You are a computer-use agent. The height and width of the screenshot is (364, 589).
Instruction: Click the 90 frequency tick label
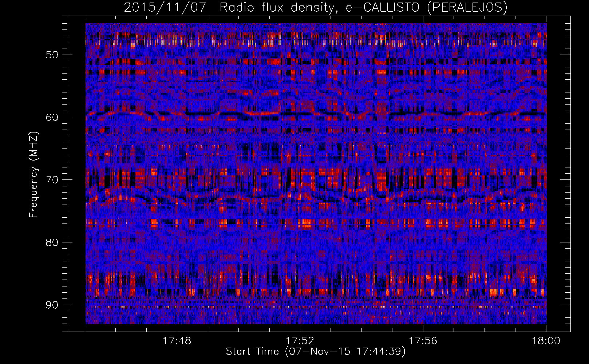click(52, 305)
